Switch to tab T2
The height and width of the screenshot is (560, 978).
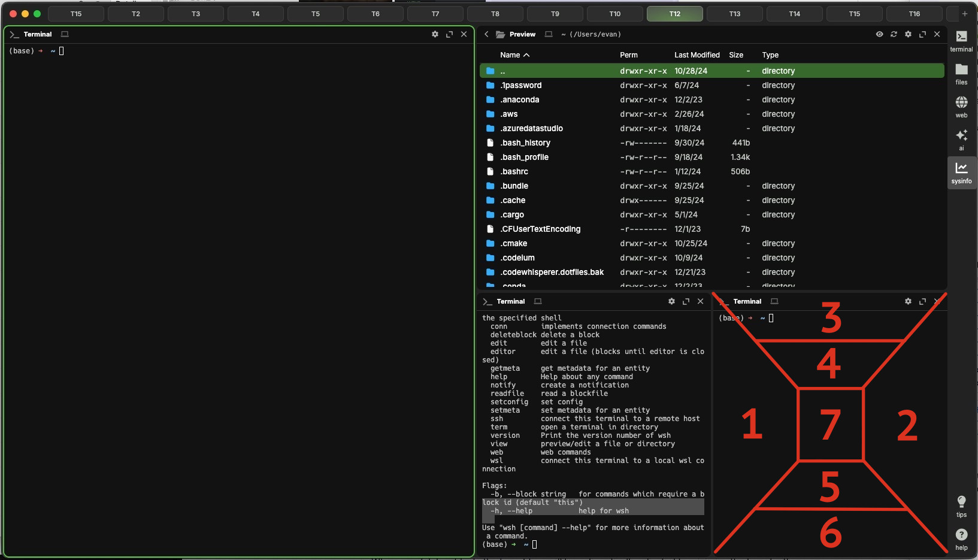click(x=136, y=13)
